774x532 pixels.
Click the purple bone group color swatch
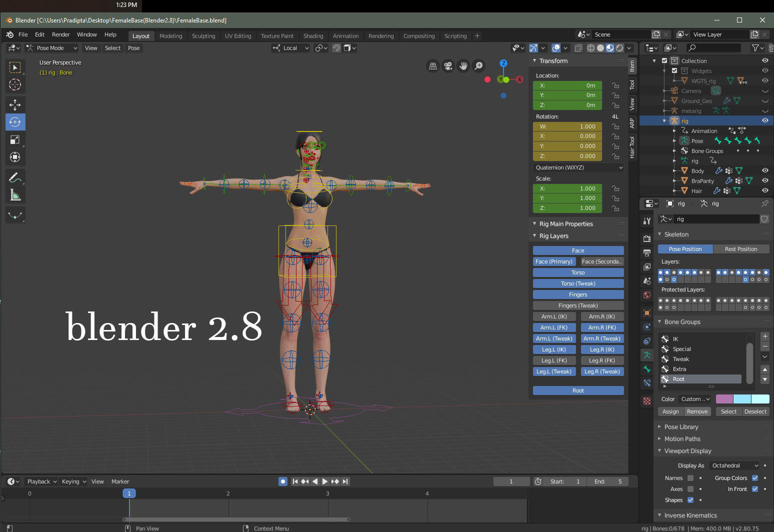coord(724,399)
